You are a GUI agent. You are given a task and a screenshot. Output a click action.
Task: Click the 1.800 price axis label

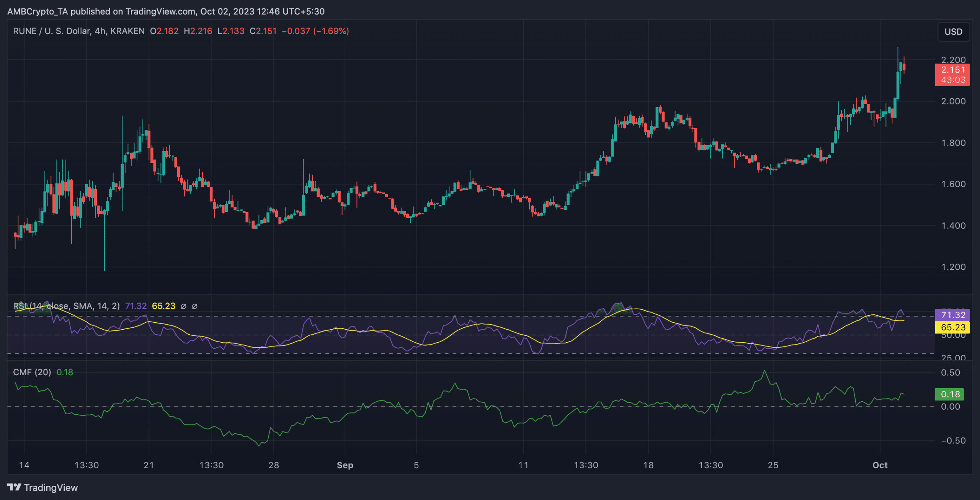point(953,143)
